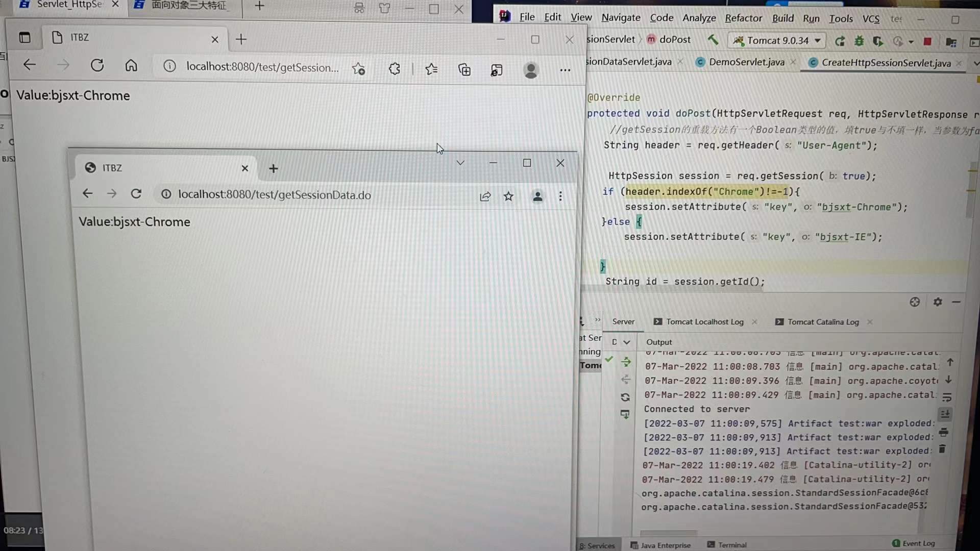Add this page to favorites in Edge
This screenshot has height=551, width=980.
(x=358, y=68)
